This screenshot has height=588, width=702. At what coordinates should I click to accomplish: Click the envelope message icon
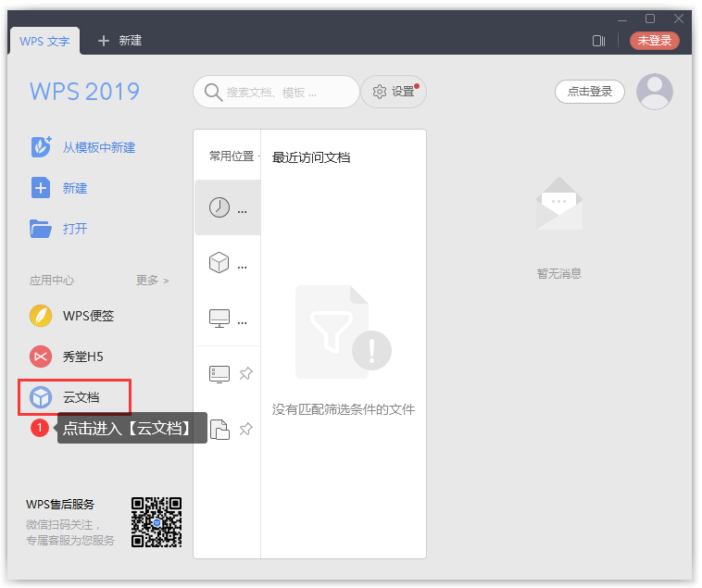pos(559,203)
